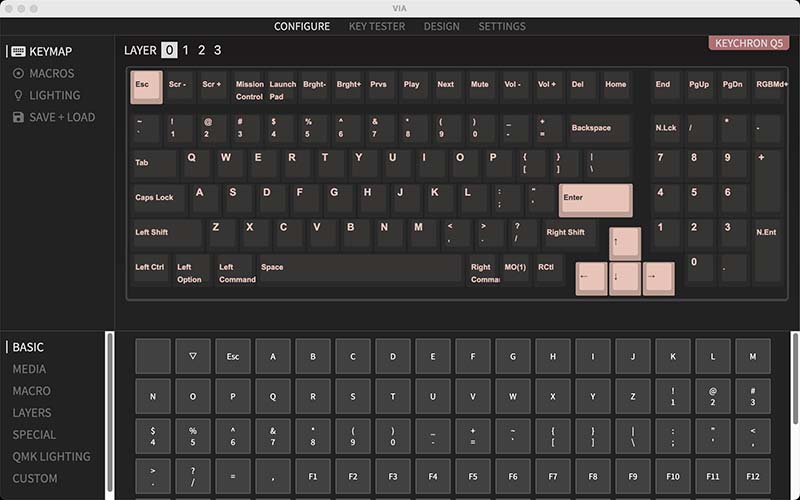Choose the F1 keycode in picker
The width and height of the screenshot is (800, 500).
click(313, 476)
